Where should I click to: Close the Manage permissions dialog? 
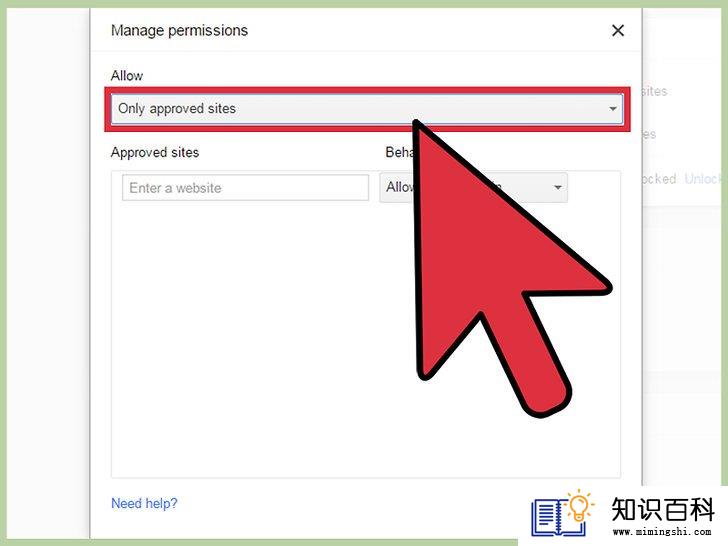(x=618, y=31)
